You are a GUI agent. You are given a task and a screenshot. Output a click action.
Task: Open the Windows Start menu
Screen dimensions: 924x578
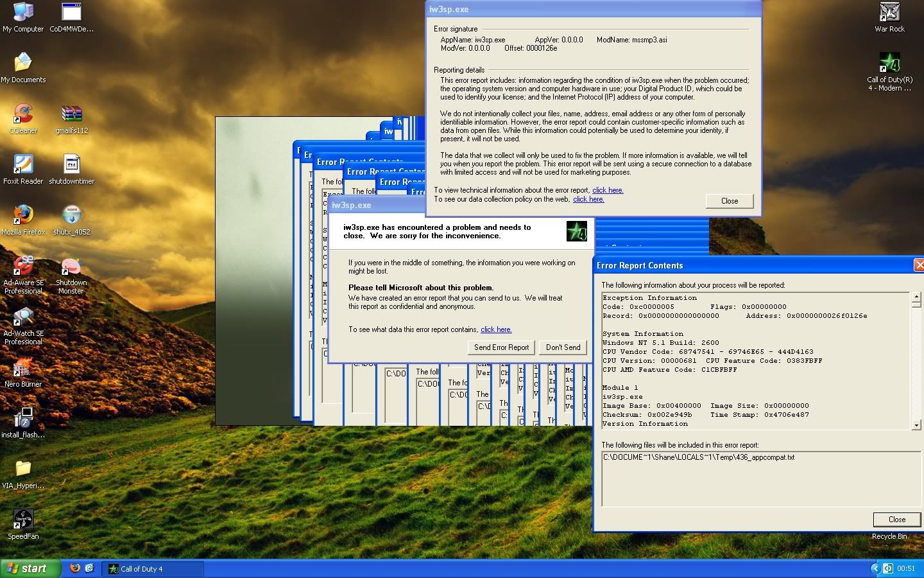(x=30, y=568)
